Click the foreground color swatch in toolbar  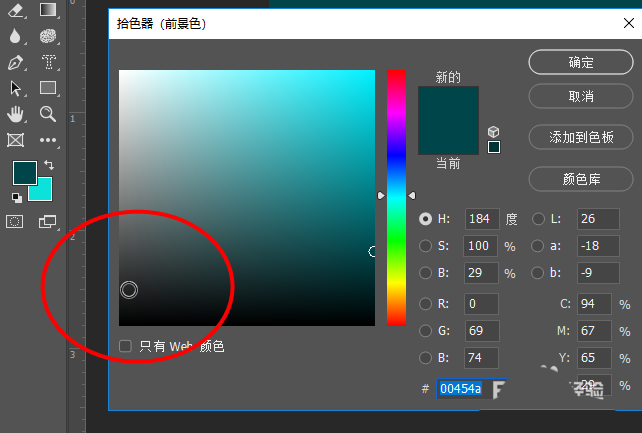pos(25,172)
